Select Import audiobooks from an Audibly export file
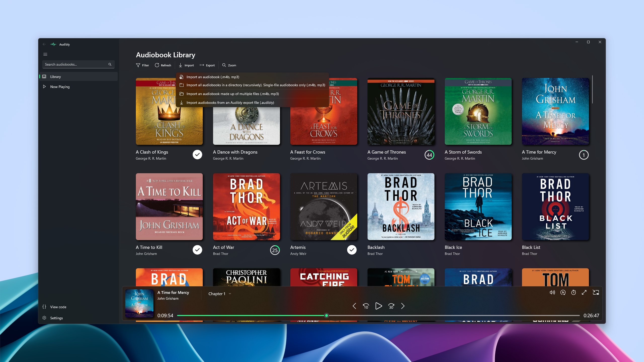 tap(230, 103)
